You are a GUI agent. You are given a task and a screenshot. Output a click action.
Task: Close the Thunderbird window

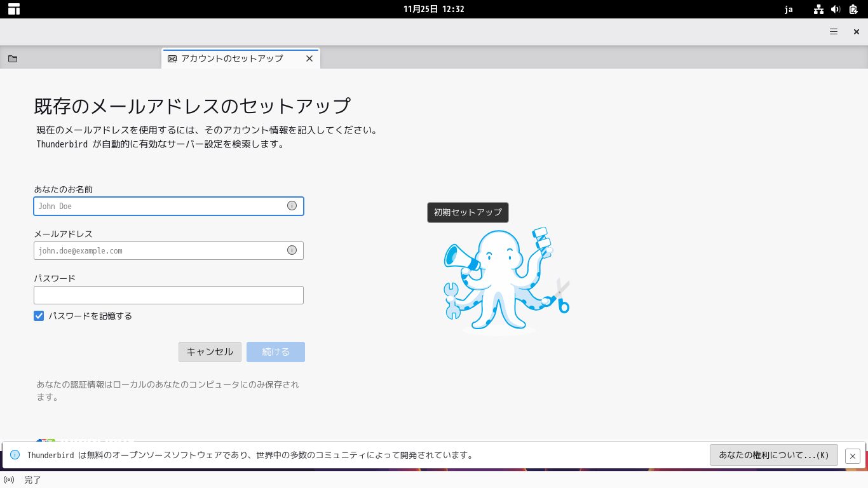tap(857, 32)
